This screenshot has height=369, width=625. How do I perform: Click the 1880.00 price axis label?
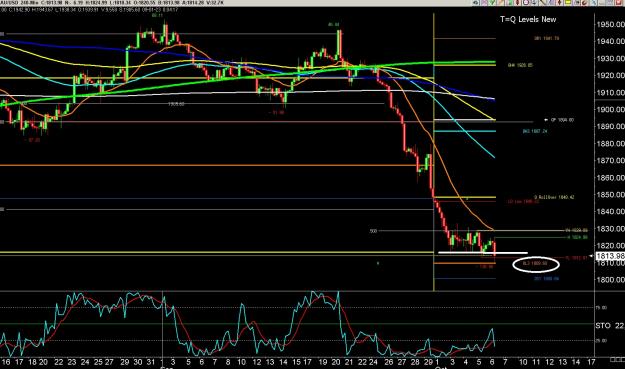click(610, 143)
